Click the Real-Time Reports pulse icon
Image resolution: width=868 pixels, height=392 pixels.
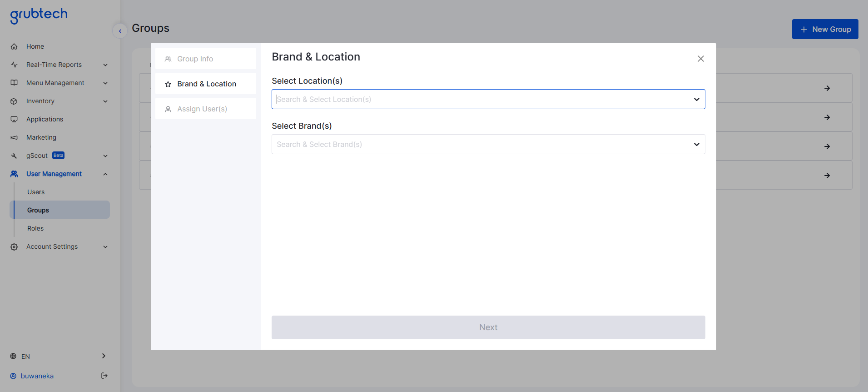point(14,65)
